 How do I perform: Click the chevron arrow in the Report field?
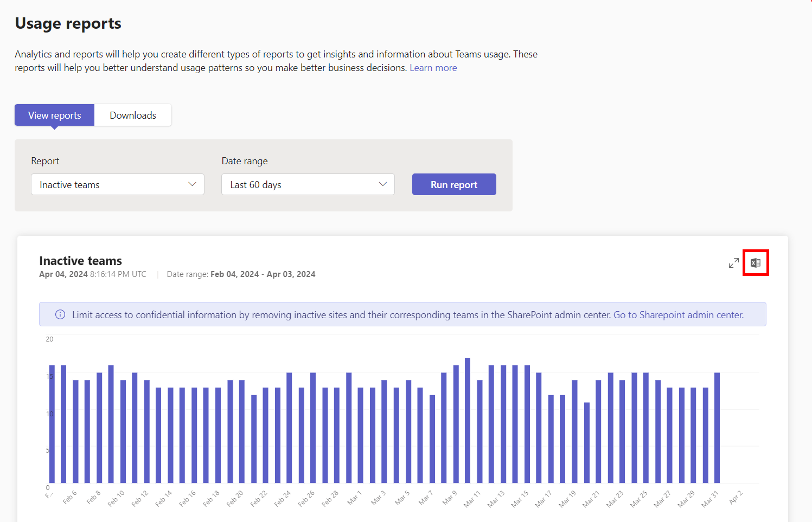click(x=192, y=184)
